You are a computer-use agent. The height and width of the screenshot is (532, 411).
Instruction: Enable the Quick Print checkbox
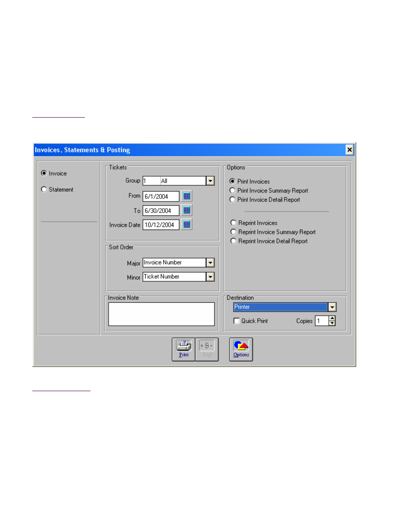[237, 321]
